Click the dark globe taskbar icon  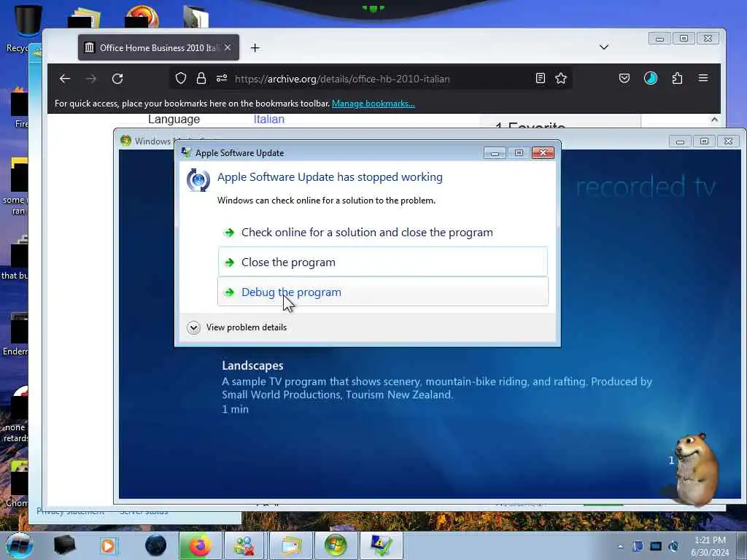pyautogui.click(x=156, y=545)
